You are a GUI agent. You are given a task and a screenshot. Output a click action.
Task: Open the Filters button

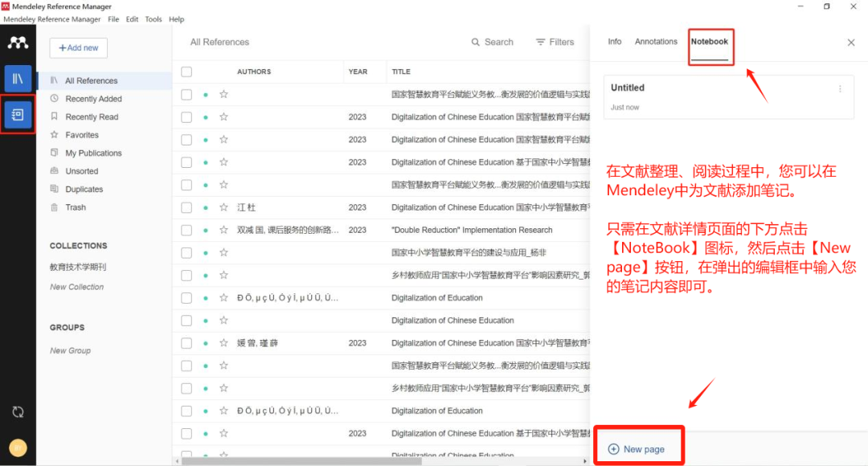pyautogui.click(x=555, y=42)
